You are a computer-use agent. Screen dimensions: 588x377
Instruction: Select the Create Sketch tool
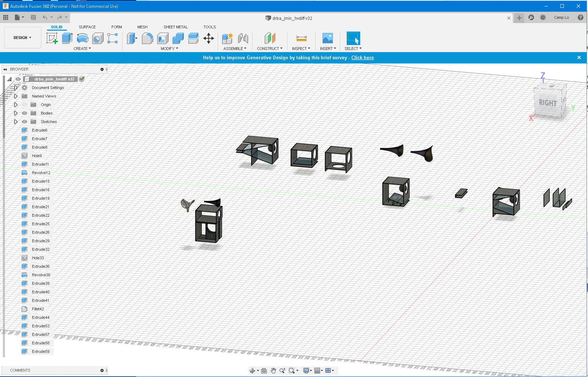(52, 38)
